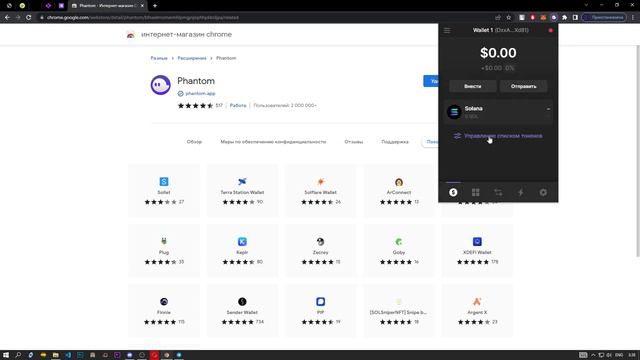
Task: Click the Finnie extension icon
Action: click(x=164, y=301)
